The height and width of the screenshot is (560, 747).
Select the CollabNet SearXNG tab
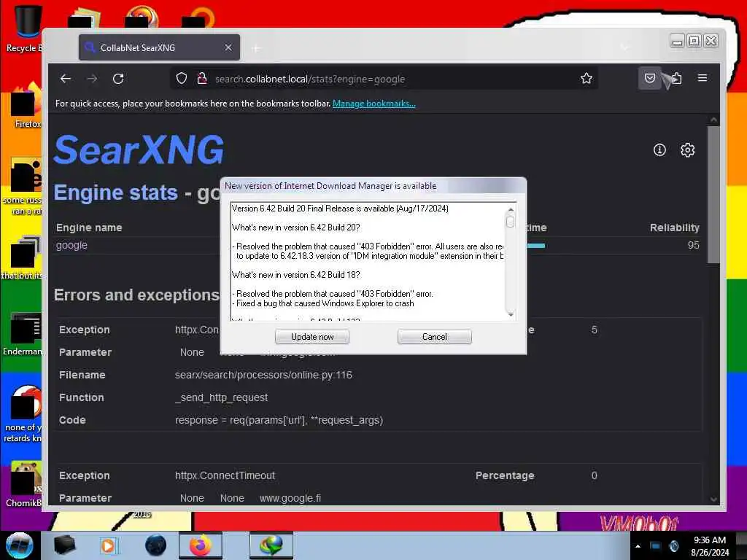pyautogui.click(x=159, y=47)
